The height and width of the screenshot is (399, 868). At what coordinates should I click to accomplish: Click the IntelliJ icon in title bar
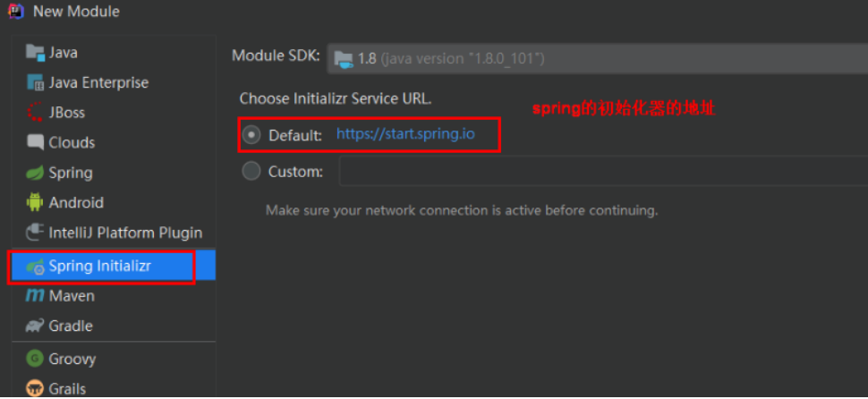[15, 12]
